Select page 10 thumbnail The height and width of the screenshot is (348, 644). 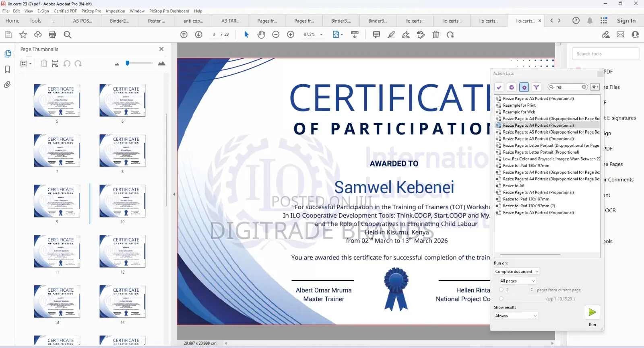pyautogui.click(x=122, y=201)
